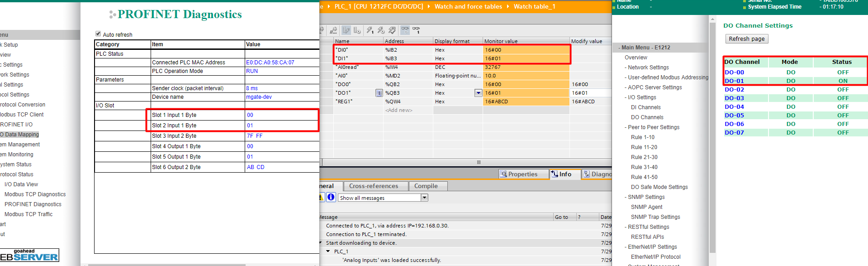Switch to the Diagnostics tab
Screen dimensions: 868x266
597,174
